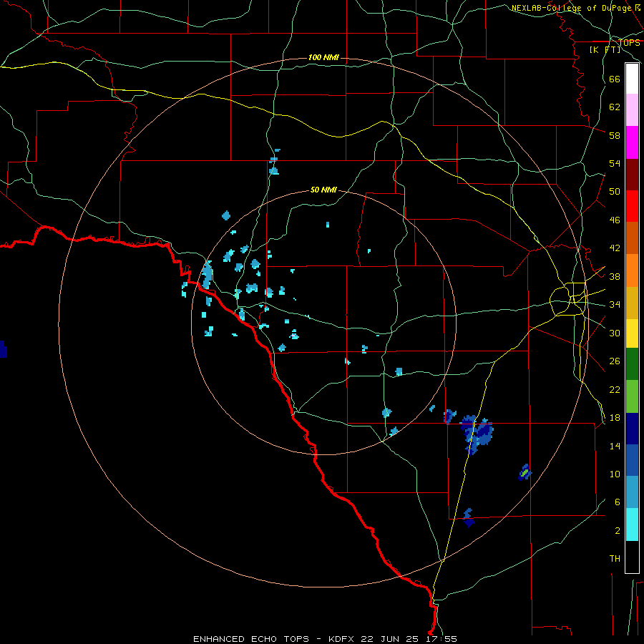
Task: Click the light green 22 kft legend color
Action: [632, 396]
